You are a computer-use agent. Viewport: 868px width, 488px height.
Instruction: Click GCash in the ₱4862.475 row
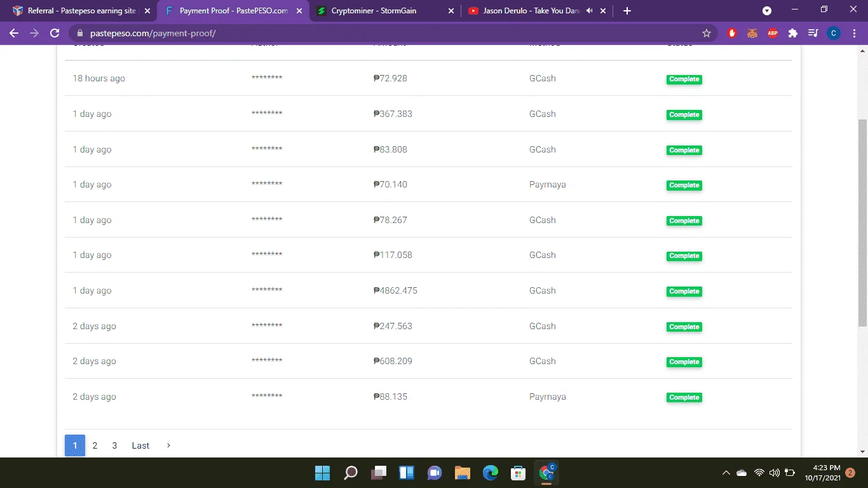[542, 290]
